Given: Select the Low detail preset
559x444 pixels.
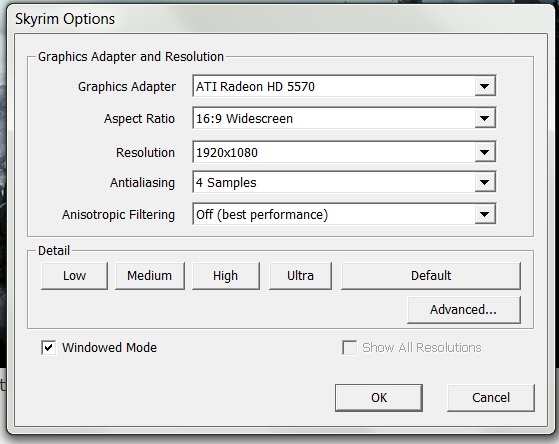Looking at the screenshot, I should pos(74,276).
